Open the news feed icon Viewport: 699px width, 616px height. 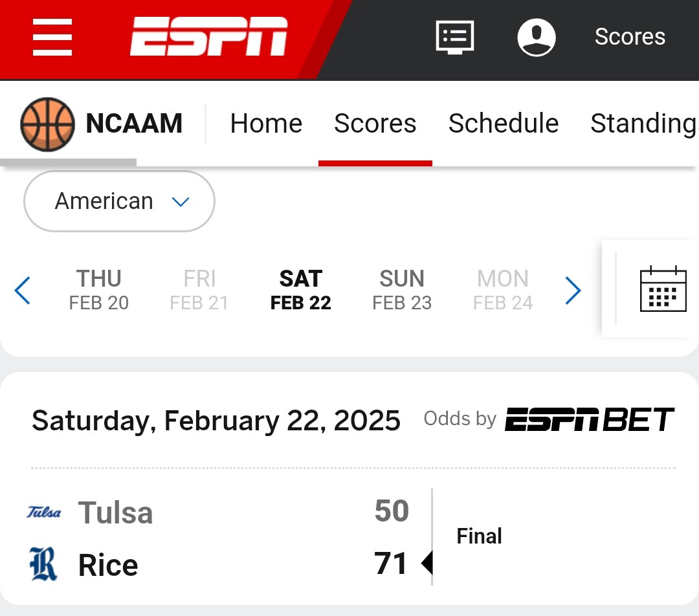[x=454, y=37]
